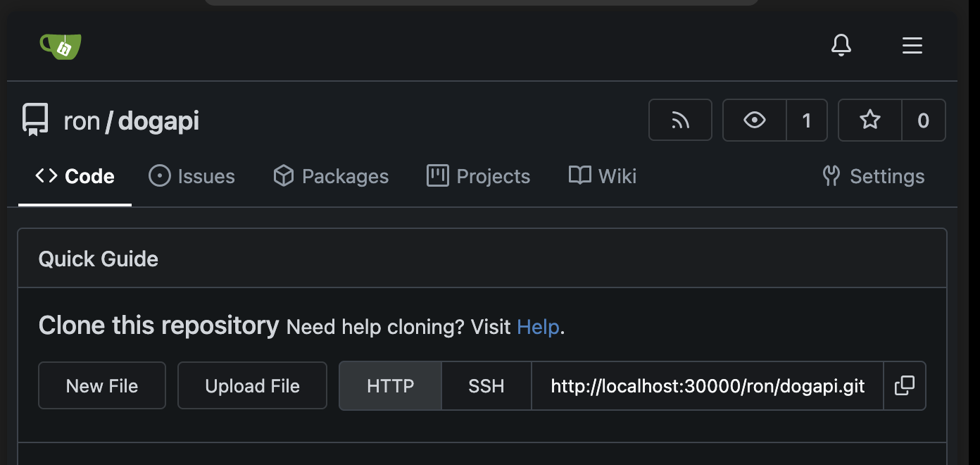
Task: Switch to the Code tab
Action: (75, 176)
